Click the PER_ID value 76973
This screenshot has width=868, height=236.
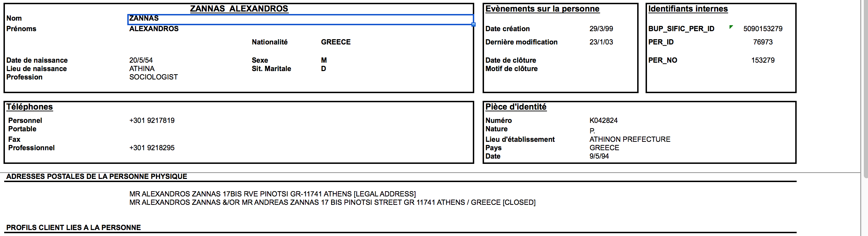point(762,42)
